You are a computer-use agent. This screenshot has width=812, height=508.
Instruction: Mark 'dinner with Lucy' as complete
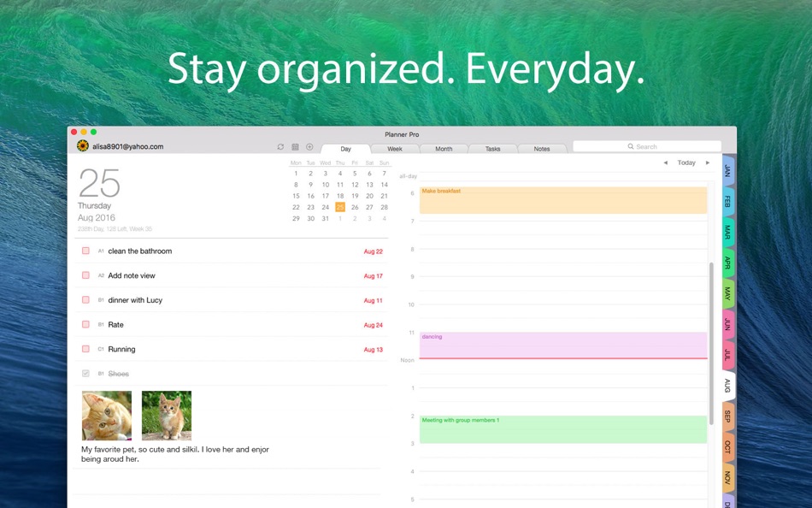click(x=85, y=300)
